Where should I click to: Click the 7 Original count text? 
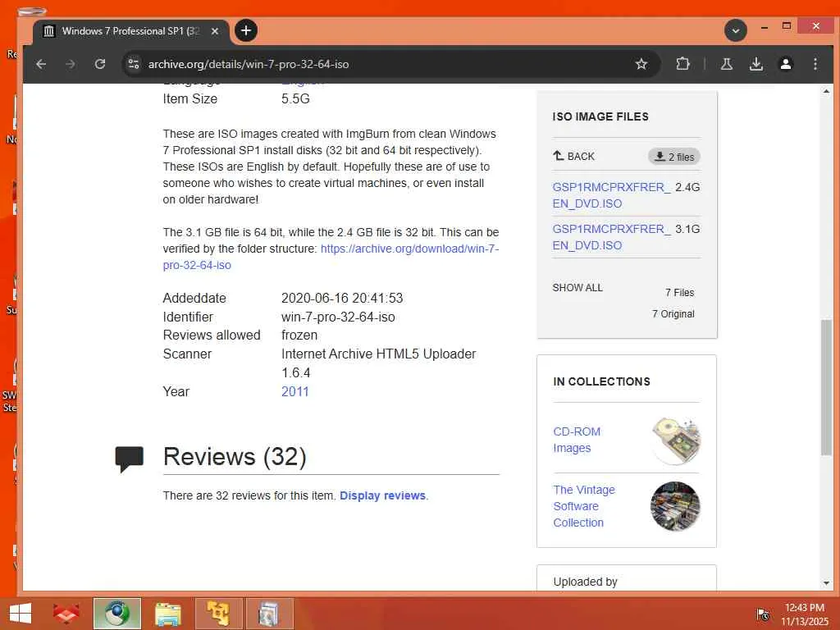(x=673, y=314)
